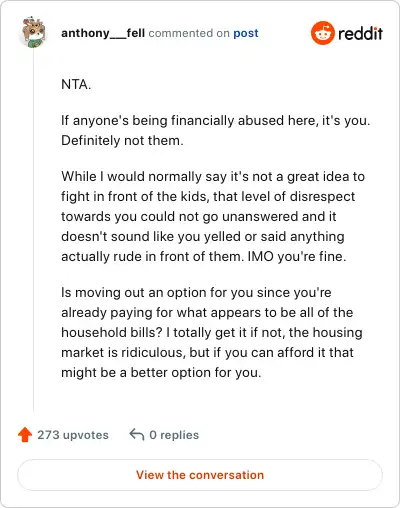The height and width of the screenshot is (508, 400).
Task: Select the "0 replies" label
Action: 174,435
